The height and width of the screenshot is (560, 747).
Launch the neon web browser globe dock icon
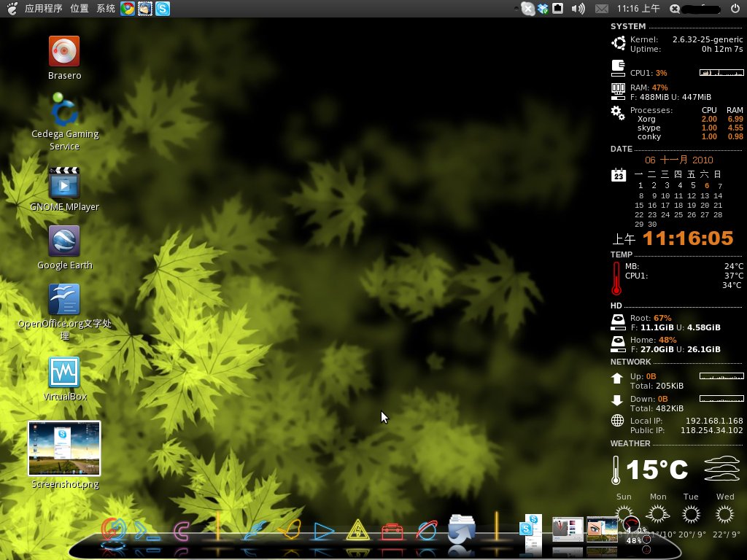(426, 531)
